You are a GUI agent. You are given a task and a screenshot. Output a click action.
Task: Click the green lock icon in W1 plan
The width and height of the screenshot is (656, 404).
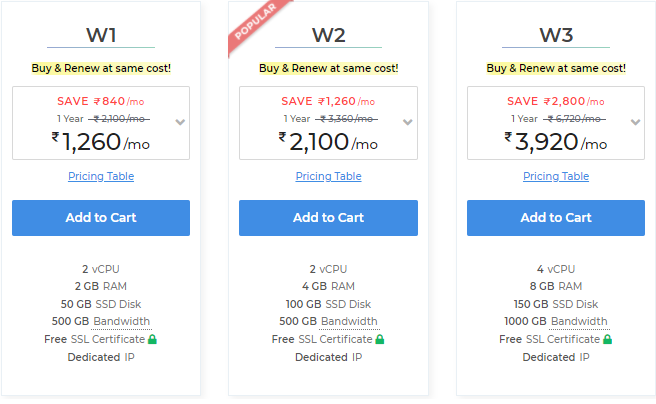coord(152,339)
